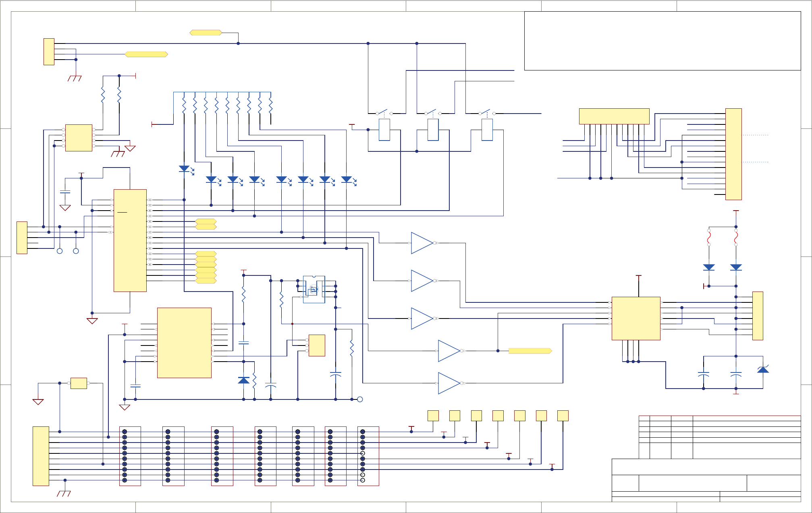Click last resistor in the nine-resistor array
812x513 pixels.
271,105
